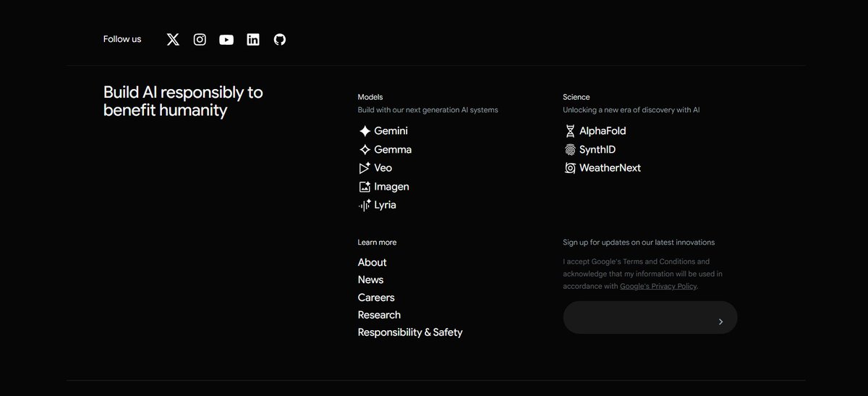
Task: Go to the Veo page
Action: point(383,168)
